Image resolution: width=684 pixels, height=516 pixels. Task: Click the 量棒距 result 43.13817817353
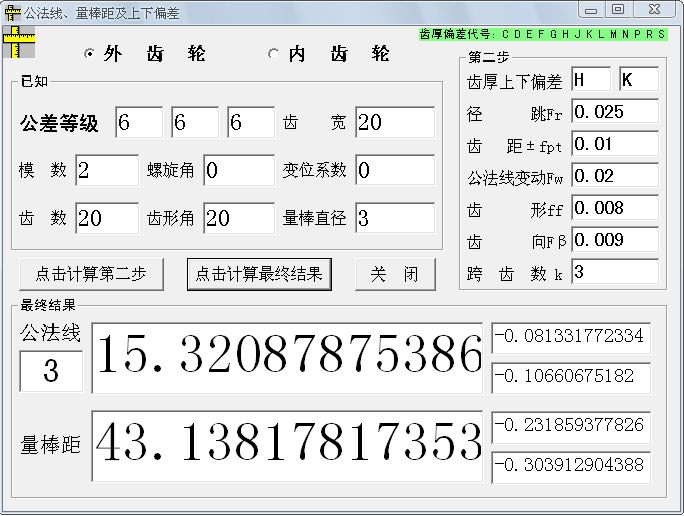287,446
